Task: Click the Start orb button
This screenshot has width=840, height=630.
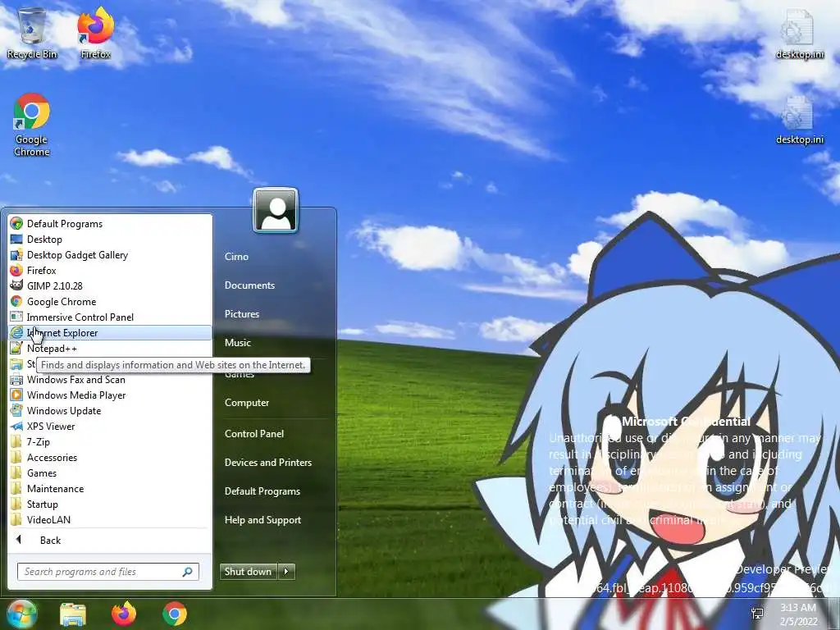Action: [21, 614]
